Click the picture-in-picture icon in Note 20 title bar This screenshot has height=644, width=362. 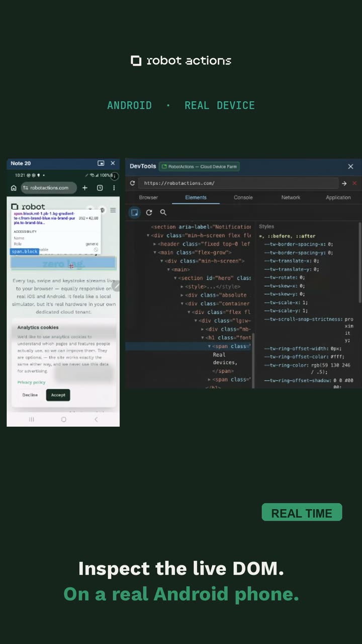(x=101, y=164)
